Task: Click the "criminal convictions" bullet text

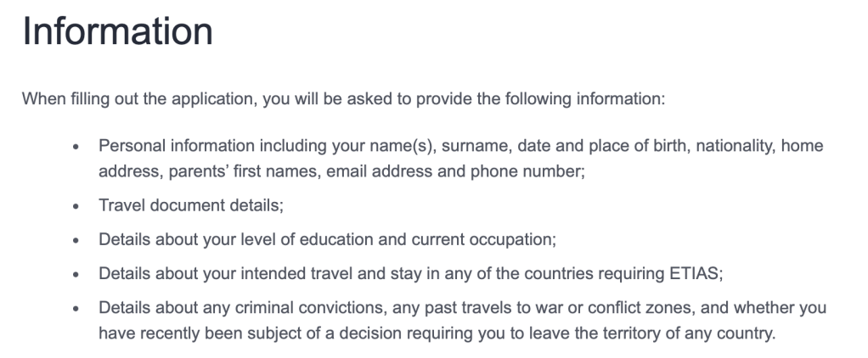Action: tap(462, 309)
